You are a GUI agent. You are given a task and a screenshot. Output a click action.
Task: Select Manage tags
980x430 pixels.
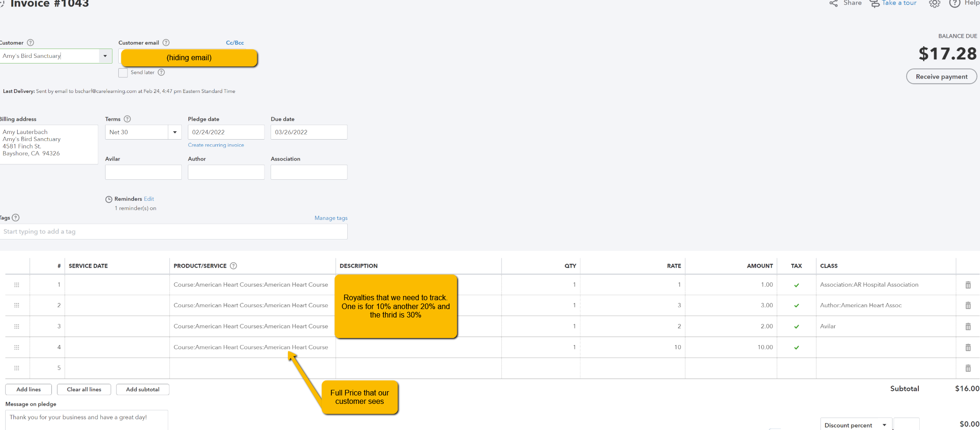pos(331,218)
